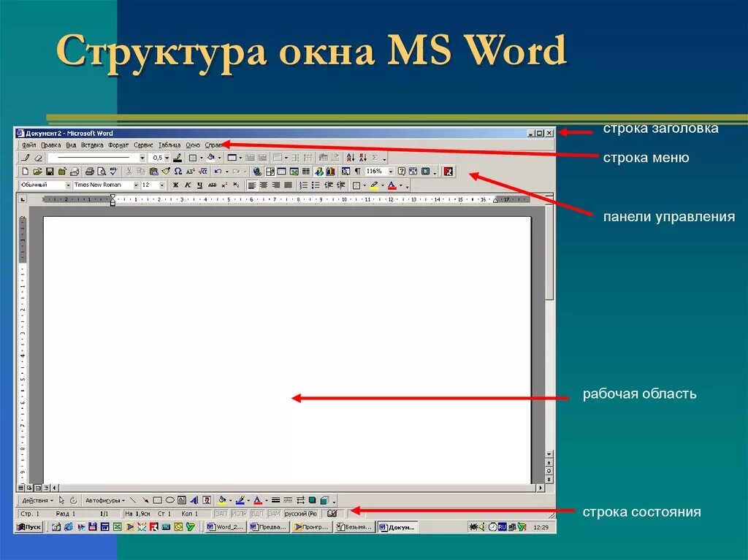Viewport: 748px width, 560px height.
Task: Open the Times New Roman font dropdown
Action: (136, 185)
